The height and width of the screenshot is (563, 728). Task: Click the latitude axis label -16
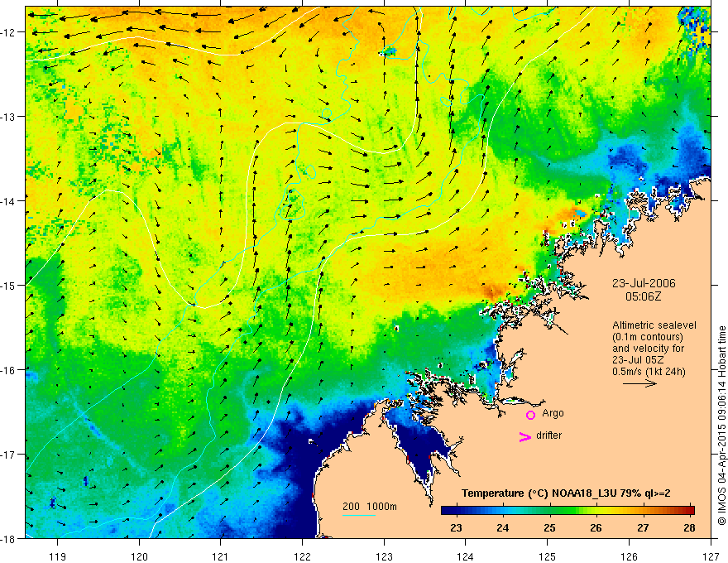7,370
